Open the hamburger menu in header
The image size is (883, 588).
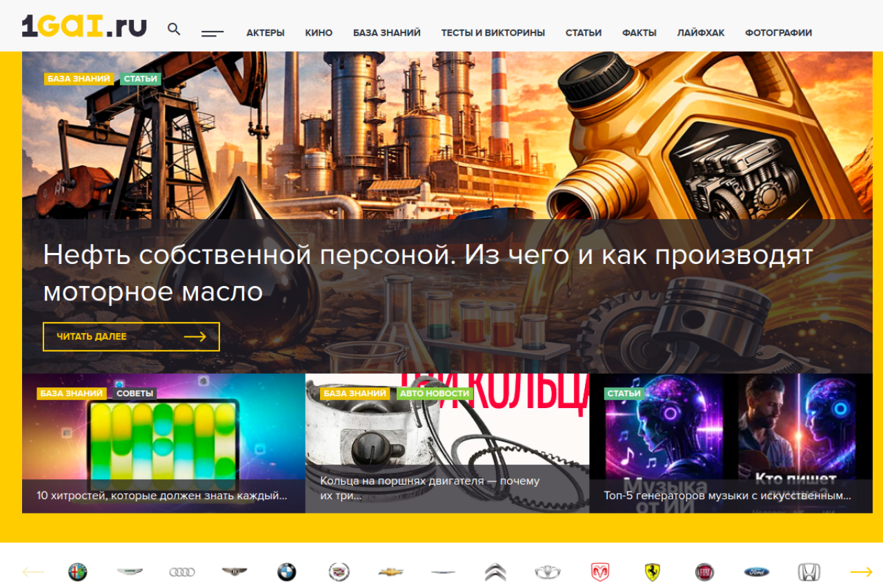pos(212,33)
